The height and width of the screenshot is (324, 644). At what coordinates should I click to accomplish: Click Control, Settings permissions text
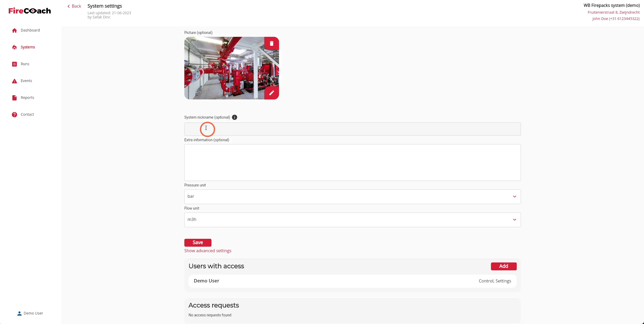[495, 281]
